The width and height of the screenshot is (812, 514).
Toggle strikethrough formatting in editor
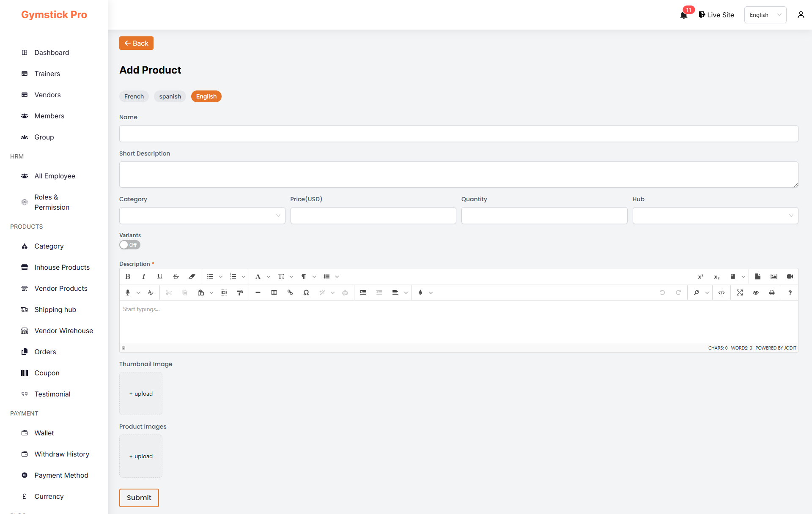pyautogui.click(x=176, y=276)
